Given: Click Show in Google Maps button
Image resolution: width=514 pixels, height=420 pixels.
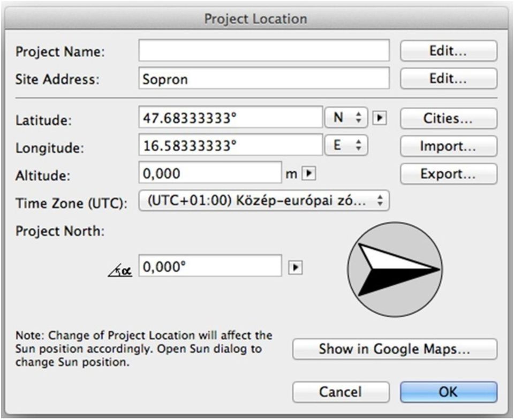Looking at the screenshot, I should 395,349.
